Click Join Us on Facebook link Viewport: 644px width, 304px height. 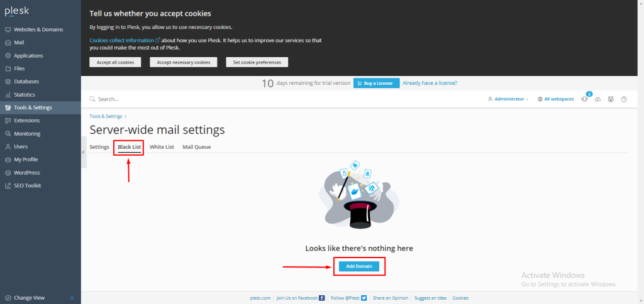[301, 298]
